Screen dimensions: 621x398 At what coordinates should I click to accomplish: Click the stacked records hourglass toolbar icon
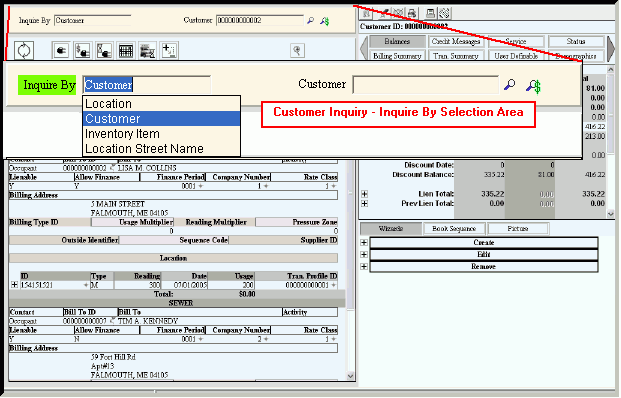147,51
